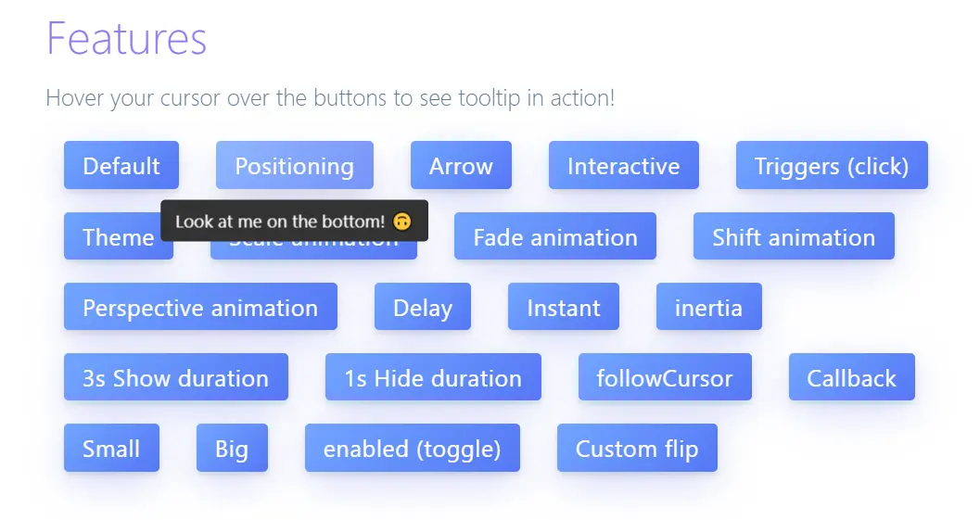Image resolution: width=980 pixels, height=520 pixels.
Task: Open the Callback demo button
Action: click(851, 377)
